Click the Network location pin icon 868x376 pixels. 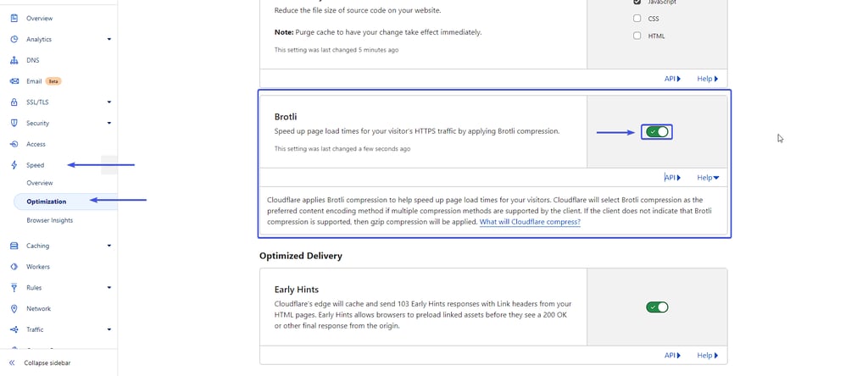coord(14,308)
